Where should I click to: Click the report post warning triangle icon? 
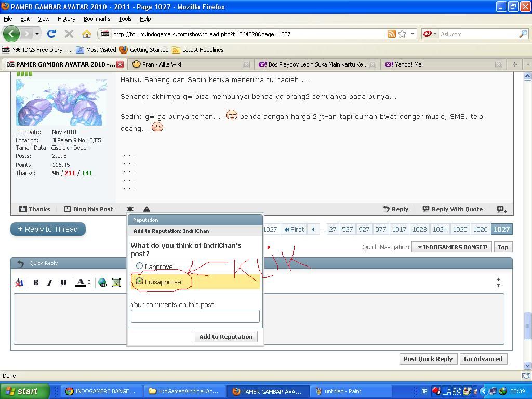pyautogui.click(x=147, y=209)
